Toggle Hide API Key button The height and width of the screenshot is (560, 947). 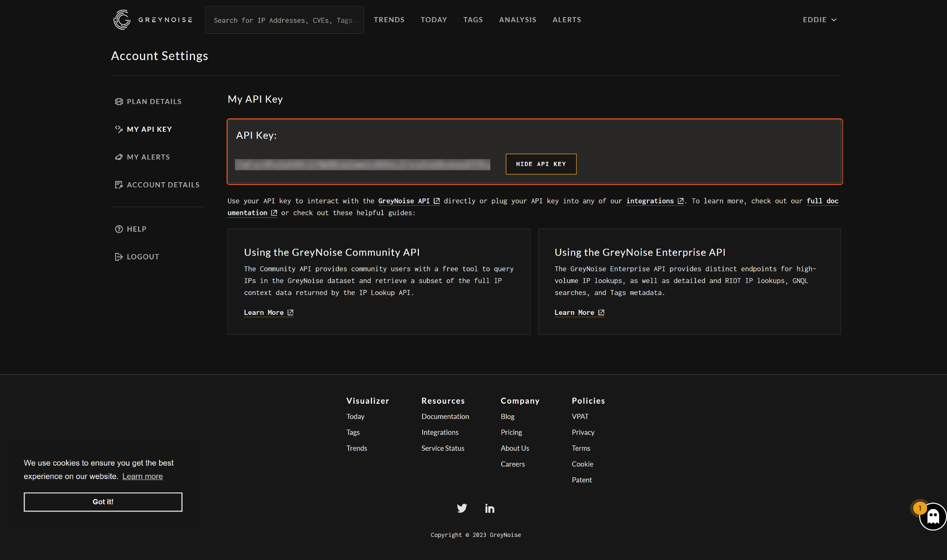pos(541,164)
